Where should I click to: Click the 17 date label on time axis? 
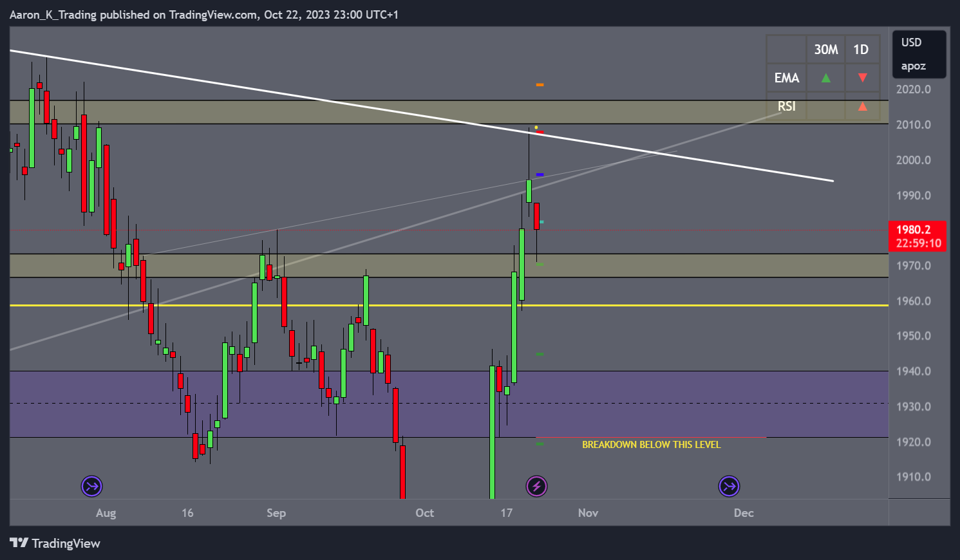tap(507, 513)
